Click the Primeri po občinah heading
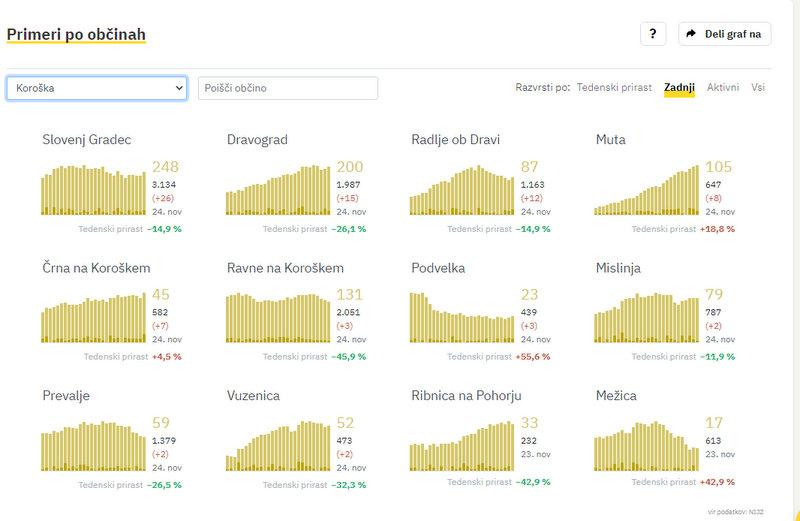800x521 pixels. click(76, 35)
